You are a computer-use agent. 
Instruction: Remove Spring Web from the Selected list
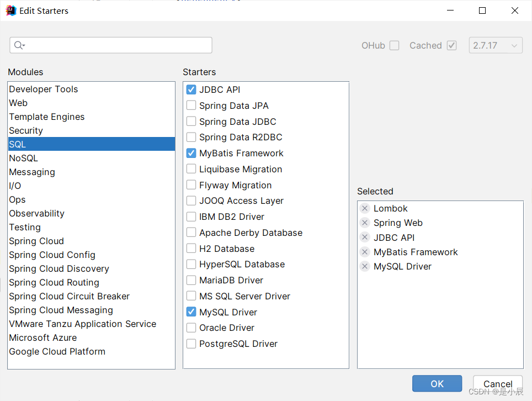365,223
